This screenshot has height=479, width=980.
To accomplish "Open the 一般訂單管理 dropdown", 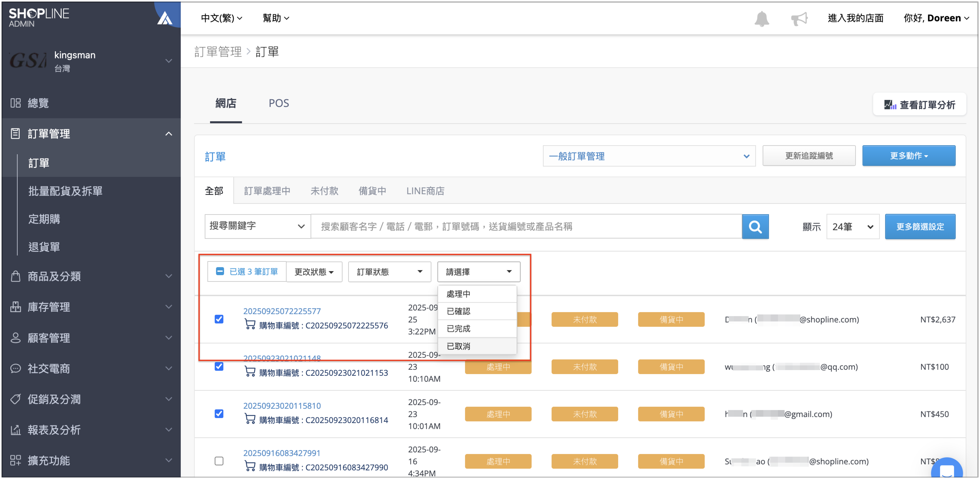I will pos(649,156).
